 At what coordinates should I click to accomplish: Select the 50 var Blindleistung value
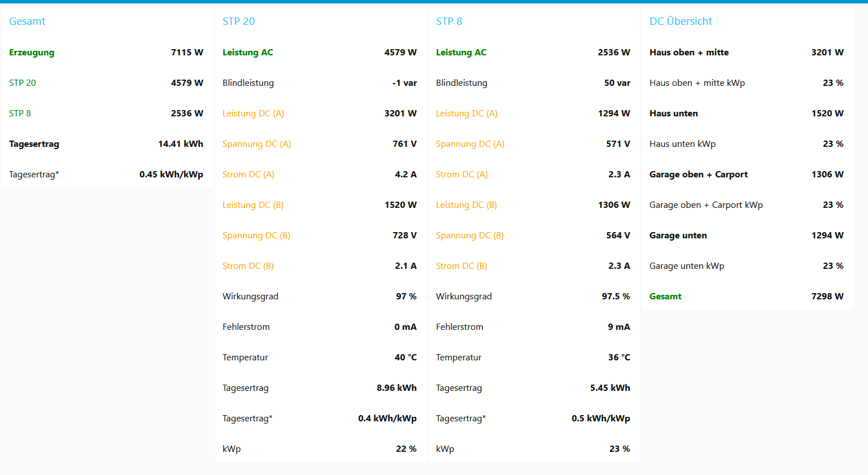coord(617,83)
